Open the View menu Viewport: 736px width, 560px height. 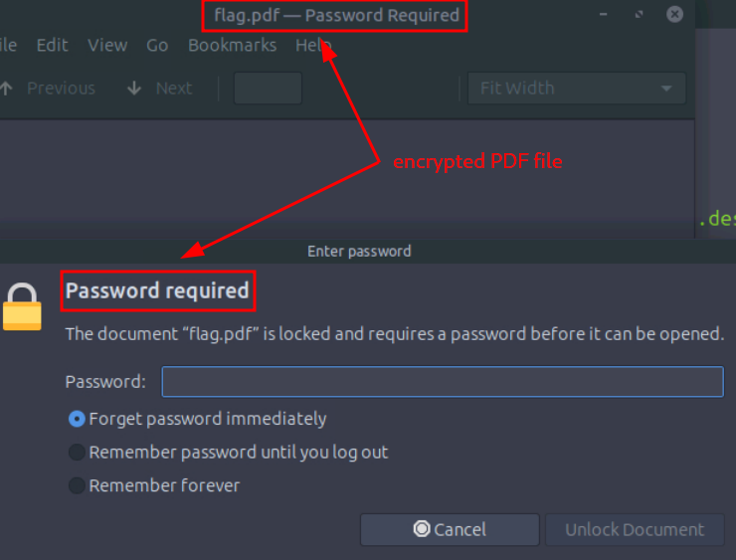coord(107,46)
